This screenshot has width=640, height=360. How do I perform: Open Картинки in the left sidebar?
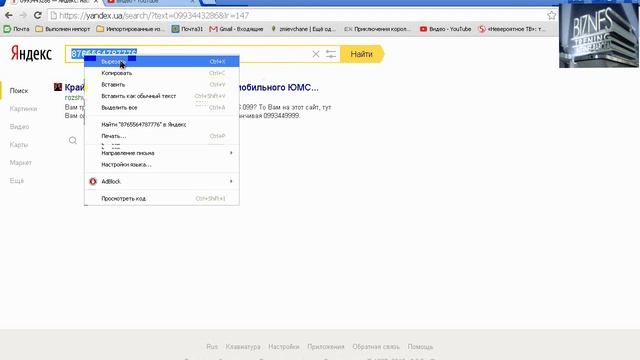(x=23, y=109)
